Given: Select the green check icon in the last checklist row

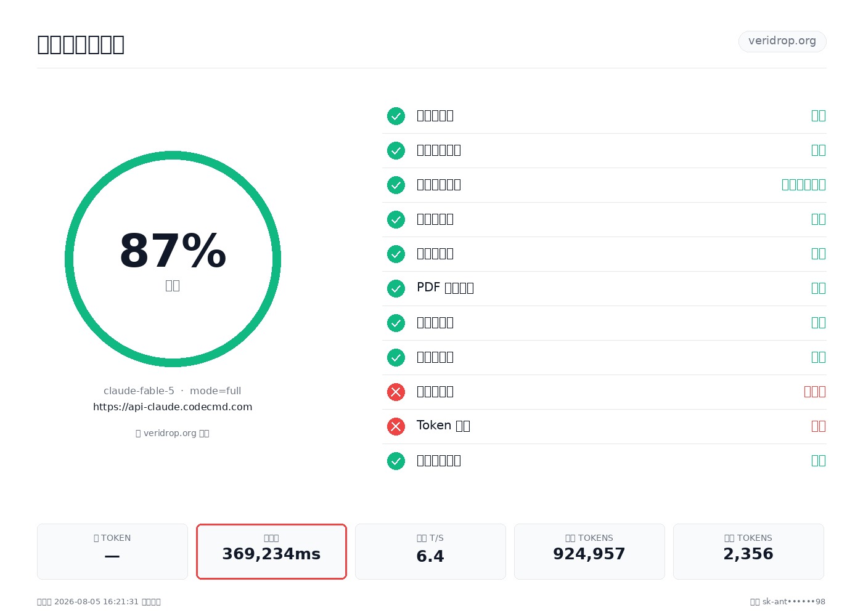Looking at the screenshot, I should click(396, 461).
